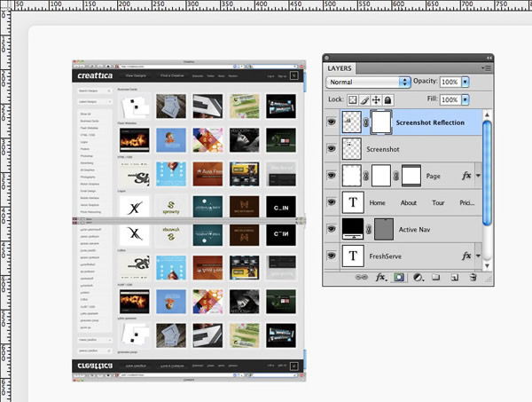Select the Page layer name
Viewport: 532px width, 402px height.
click(434, 176)
